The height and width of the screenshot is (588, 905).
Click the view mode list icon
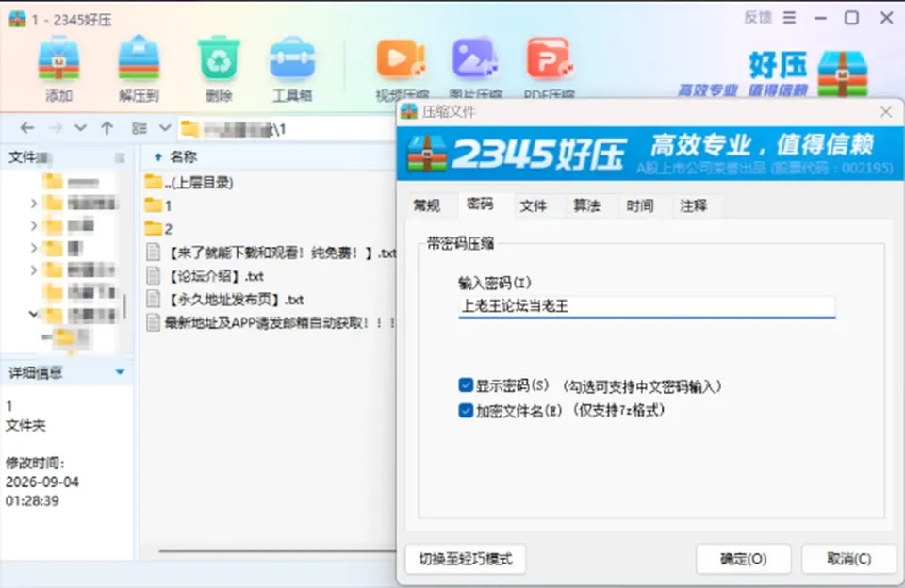pyautogui.click(x=140, y=128)
